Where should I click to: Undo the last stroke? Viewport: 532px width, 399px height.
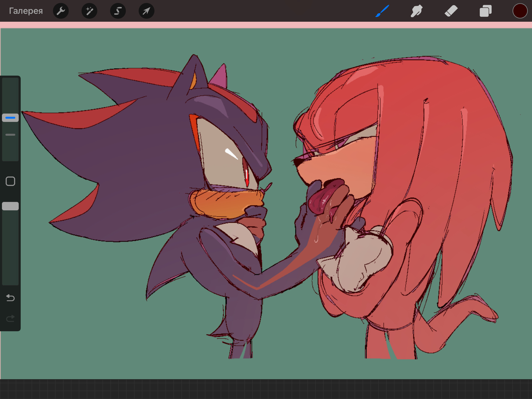(10, 298)
